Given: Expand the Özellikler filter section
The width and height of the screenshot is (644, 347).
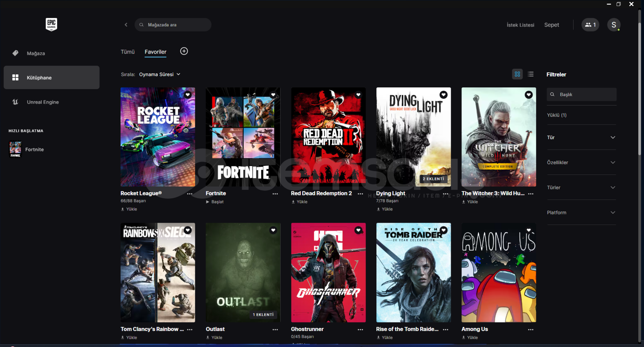Looking at the screenshot, I should pos(581,162).
